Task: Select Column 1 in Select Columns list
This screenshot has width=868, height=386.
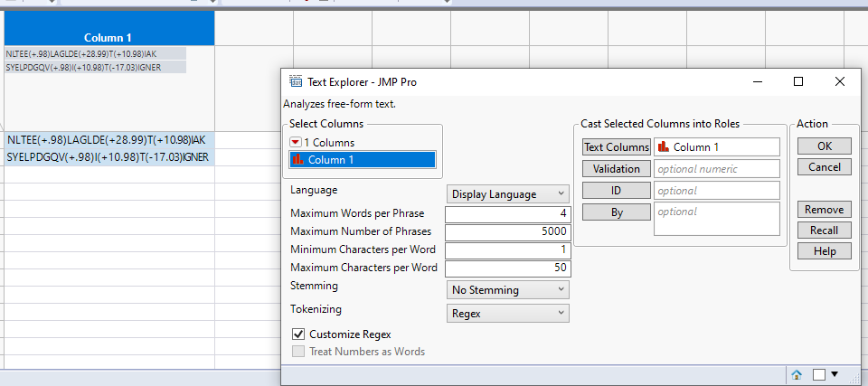Action: [x=363, y=160]
